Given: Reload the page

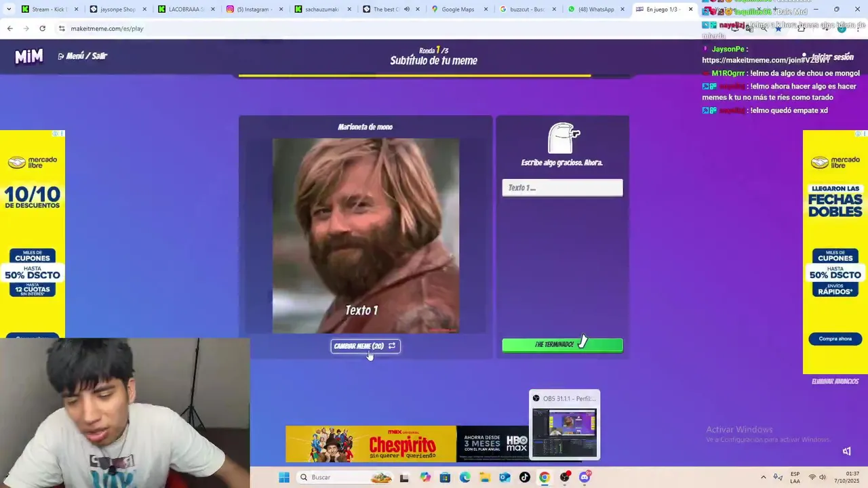Looking at the screenshot, I should coord(42,28).
